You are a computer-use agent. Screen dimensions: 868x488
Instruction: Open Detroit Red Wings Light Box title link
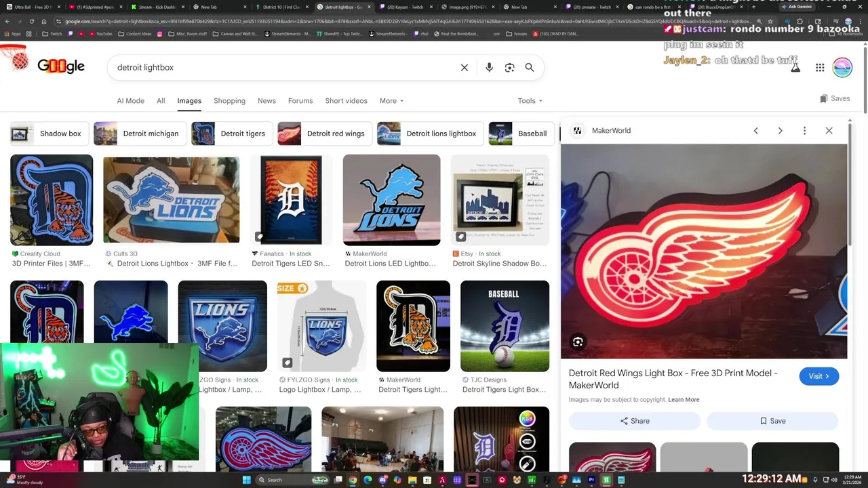[673, 379]
